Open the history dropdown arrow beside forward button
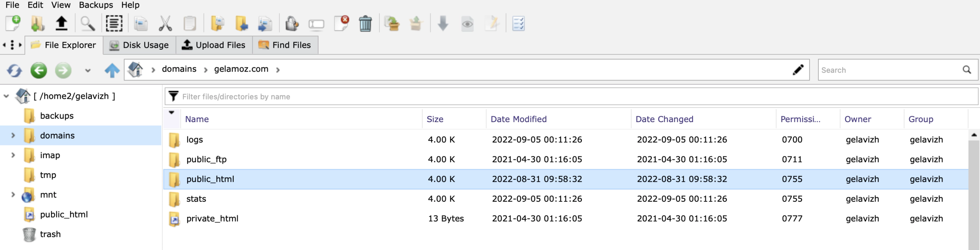The image size is (980, 250). click(x=88, y=70)
